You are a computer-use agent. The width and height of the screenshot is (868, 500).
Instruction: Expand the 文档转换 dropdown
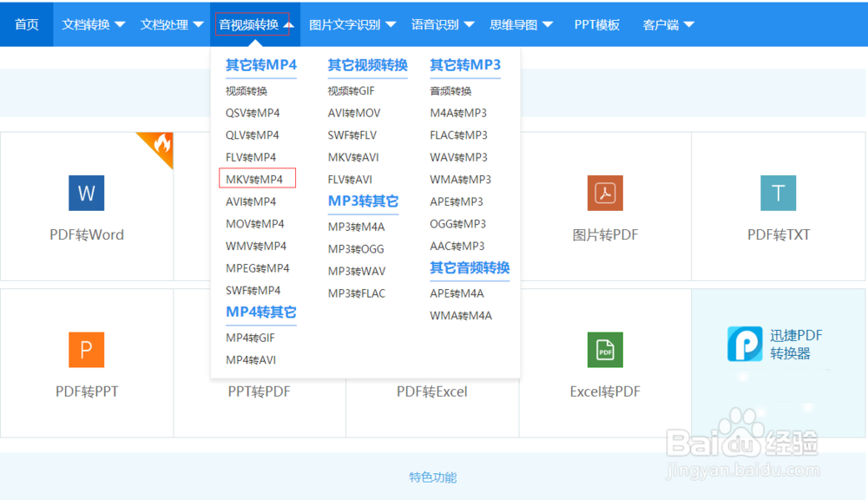(92, 23)
